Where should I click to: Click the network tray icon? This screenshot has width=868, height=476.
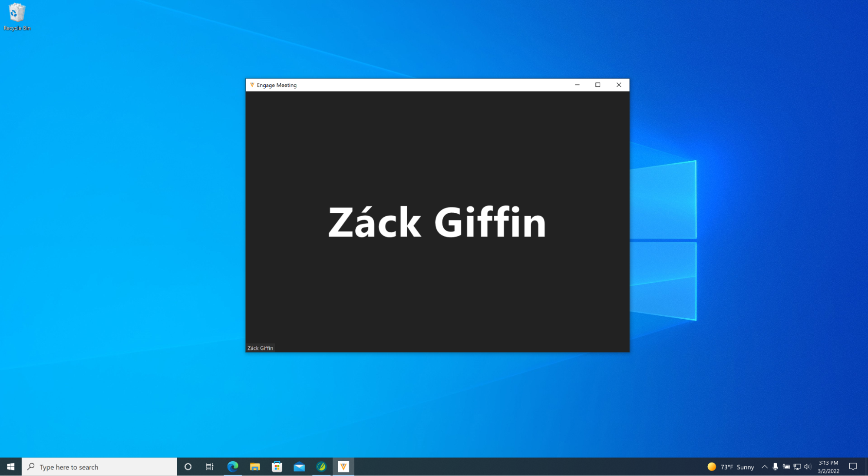[797, 467]
